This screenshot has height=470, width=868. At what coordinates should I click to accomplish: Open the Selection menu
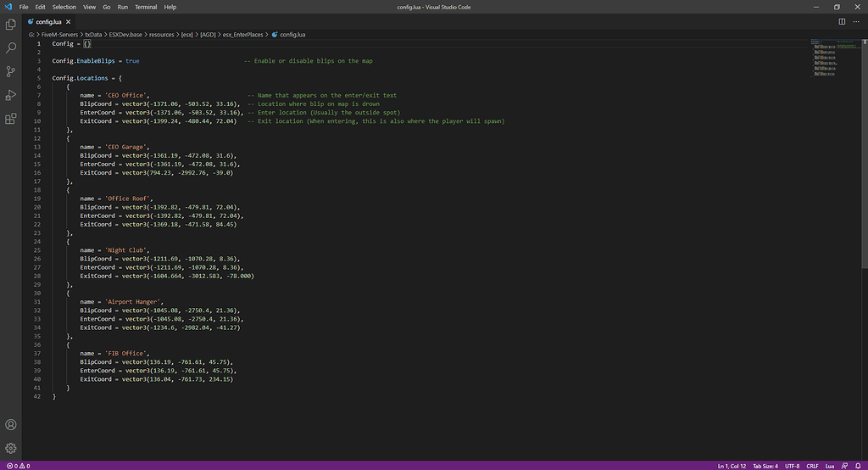(x=64, y=7)
